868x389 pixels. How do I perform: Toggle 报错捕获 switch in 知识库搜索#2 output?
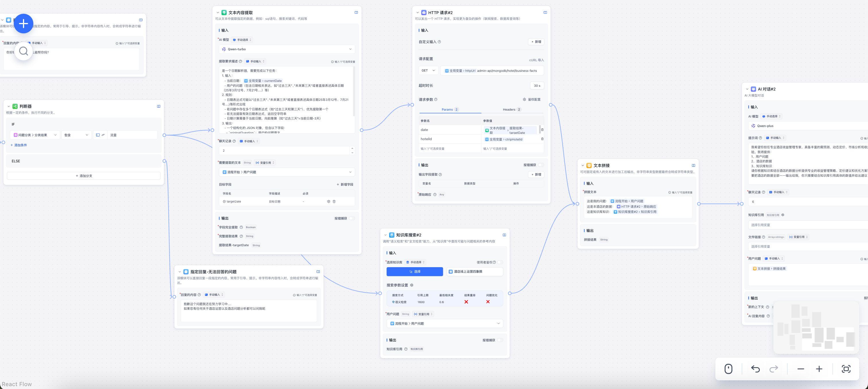click(500, 340)
